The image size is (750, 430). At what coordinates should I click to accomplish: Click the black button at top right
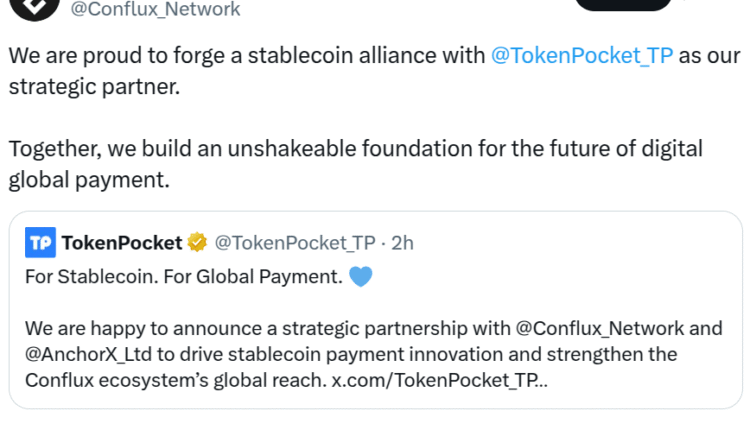click(624, 5)
